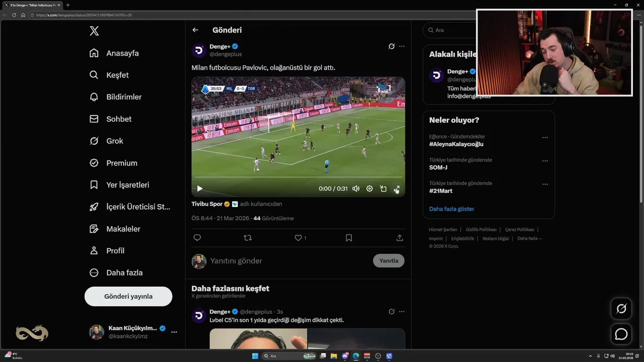Click the browser home button
This screenshot has height=362, width=644.
tap(23, 15)
